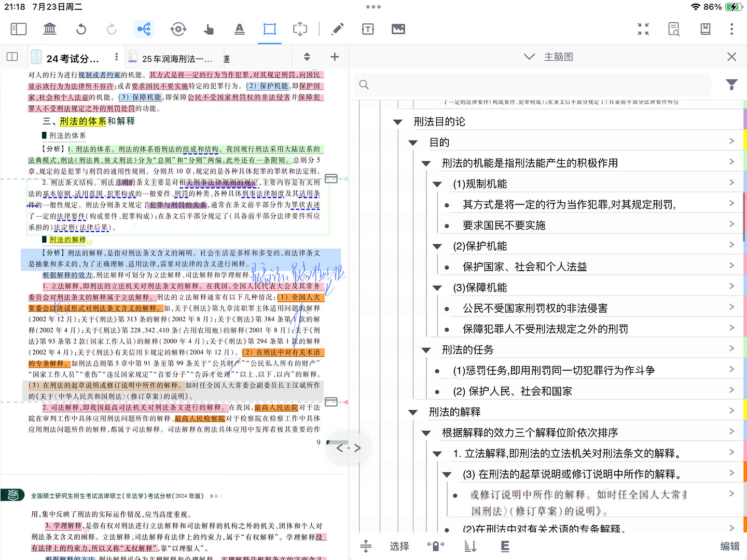
Task: Collapse the 刑法的任务 node
Action: (426, 350)
